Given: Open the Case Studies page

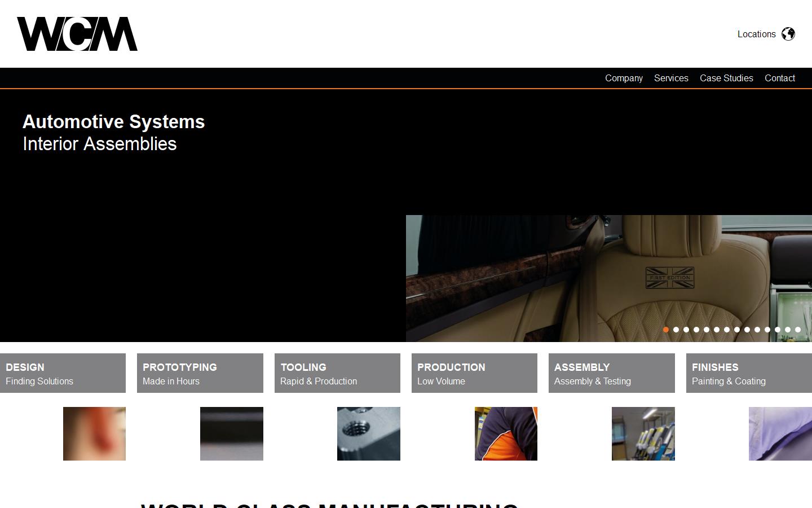Looking at the screenshot, I should pos(726,78).
